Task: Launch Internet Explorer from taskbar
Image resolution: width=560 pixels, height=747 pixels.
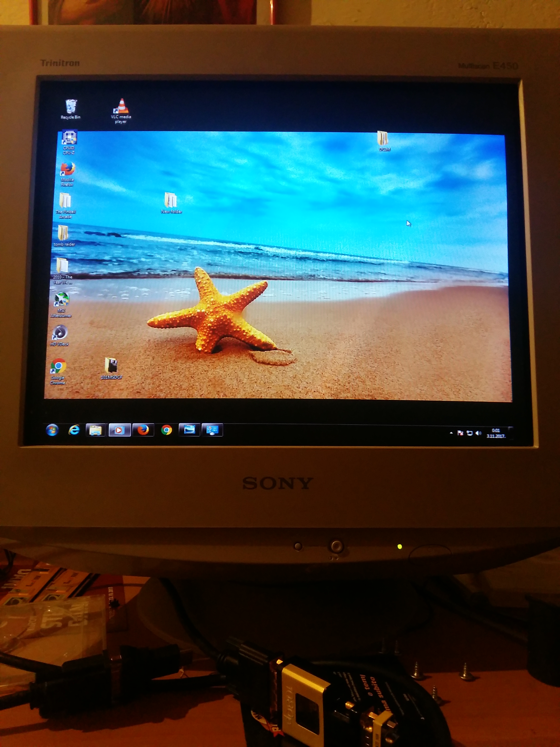Action: pyautogui.click(x=74, y=430)
